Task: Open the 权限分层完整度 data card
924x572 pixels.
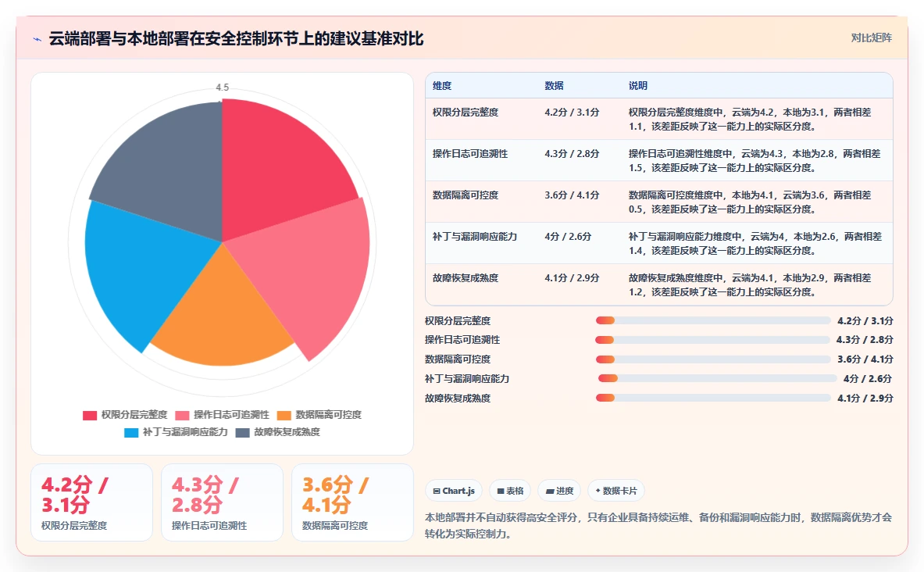Action: coord(92,502)
